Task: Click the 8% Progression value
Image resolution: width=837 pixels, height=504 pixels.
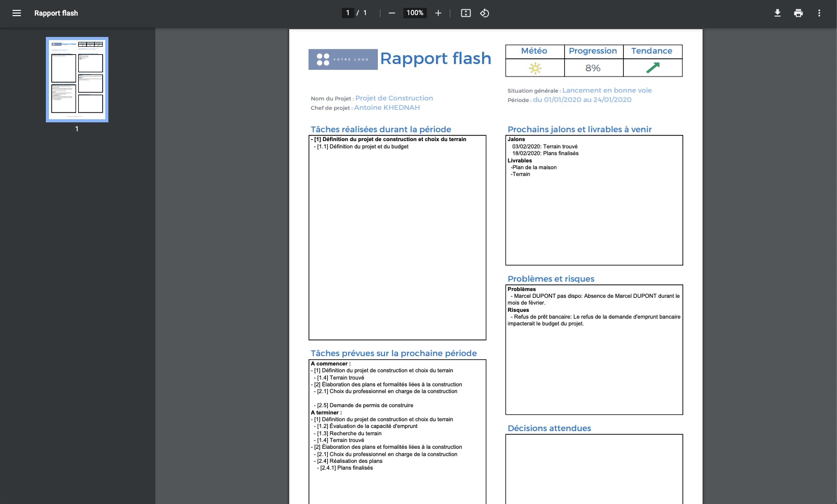Action: click(593, 68)
